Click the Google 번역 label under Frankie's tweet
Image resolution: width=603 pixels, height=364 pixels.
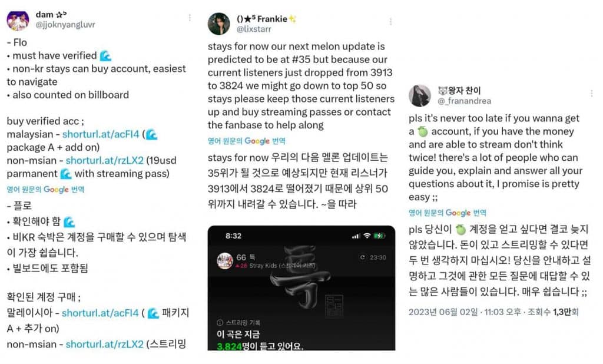pyautogui.click(x=247, y=141)
